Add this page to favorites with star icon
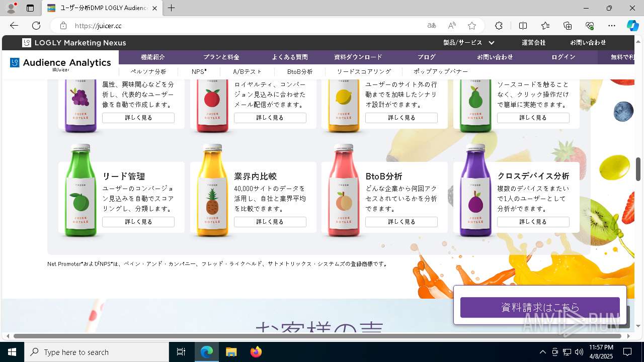This screenshot has width=644, height=362. tap(472, 26)
